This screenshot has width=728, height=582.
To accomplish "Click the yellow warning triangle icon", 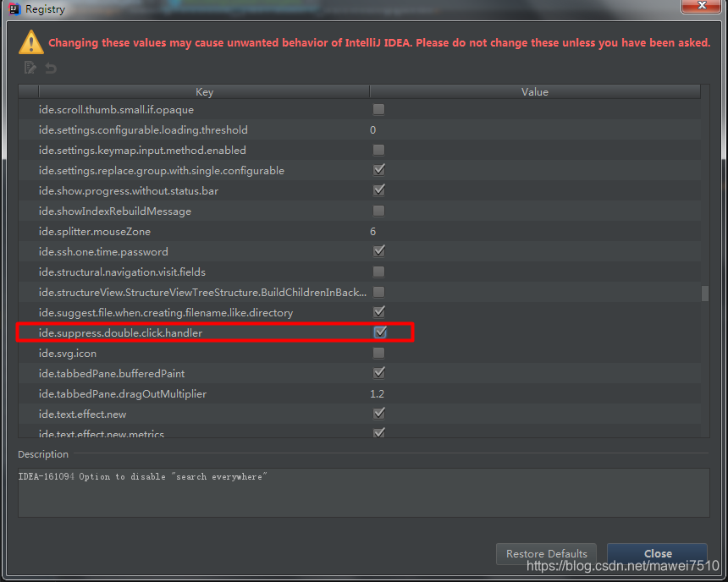I will (31, 42).
